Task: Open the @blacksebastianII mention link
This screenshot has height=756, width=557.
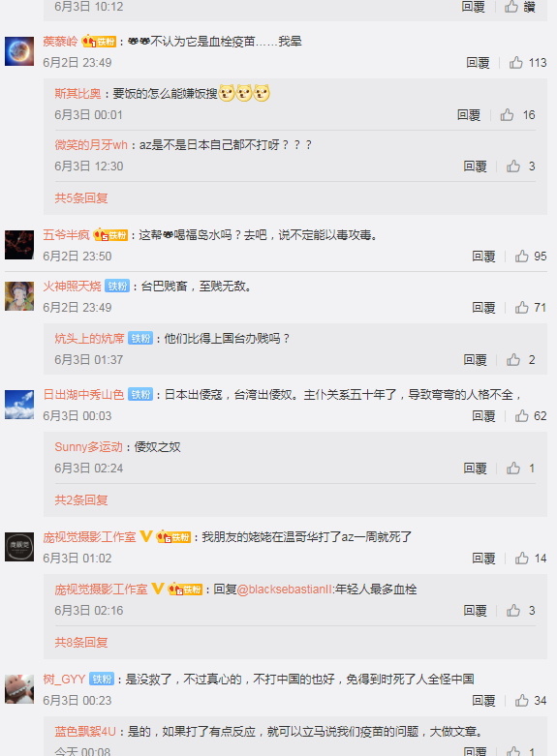Action: tap(285, 590)
